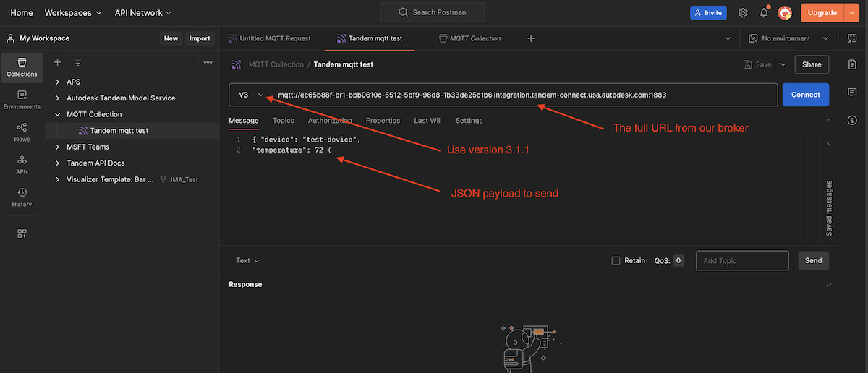Open the three-dot collections options menu
The width and height of the screenshot is (868, 373).
click(x=208, y=62)
